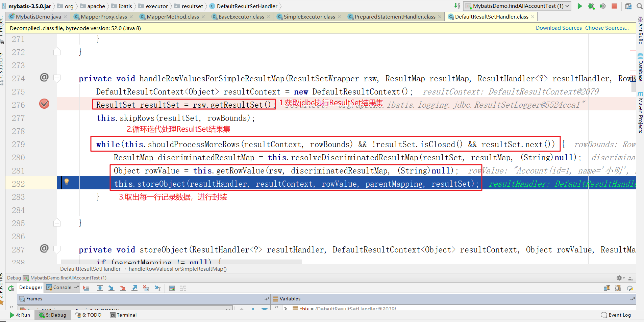Screen dimensions: 644x322
Task: Open the 6: TODO tool window
Action: (x=89, y=315)
